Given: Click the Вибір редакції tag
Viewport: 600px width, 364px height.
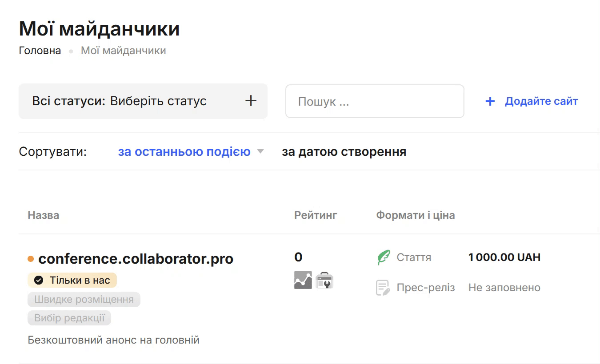Looking at the screenshot, I should [x=69, y=318].
